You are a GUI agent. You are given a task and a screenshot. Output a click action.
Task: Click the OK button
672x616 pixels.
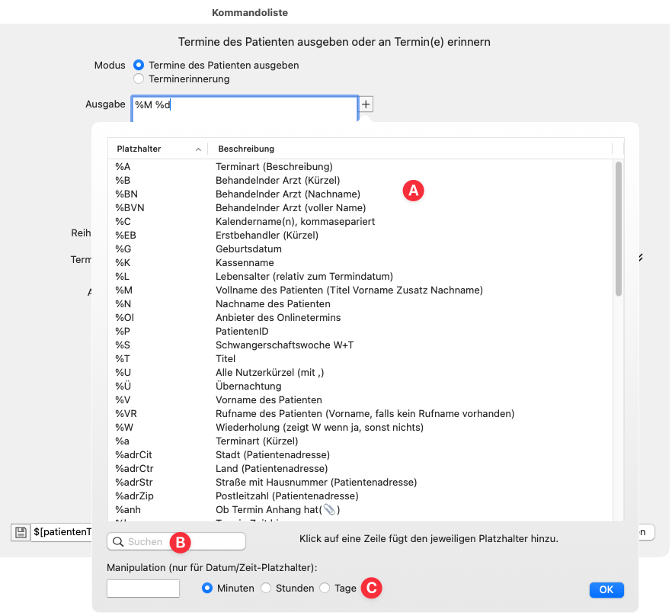[606, 590]
